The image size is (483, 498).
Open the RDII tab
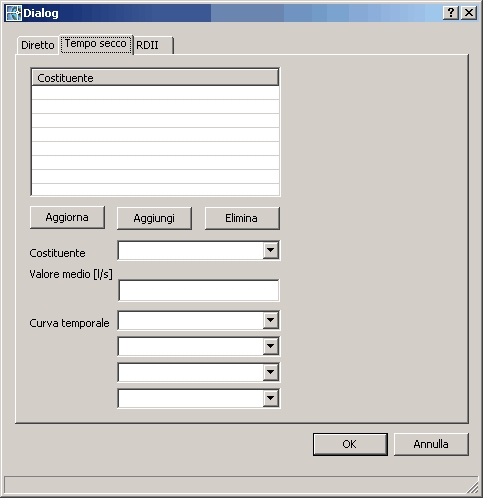[x=153, y=45]
